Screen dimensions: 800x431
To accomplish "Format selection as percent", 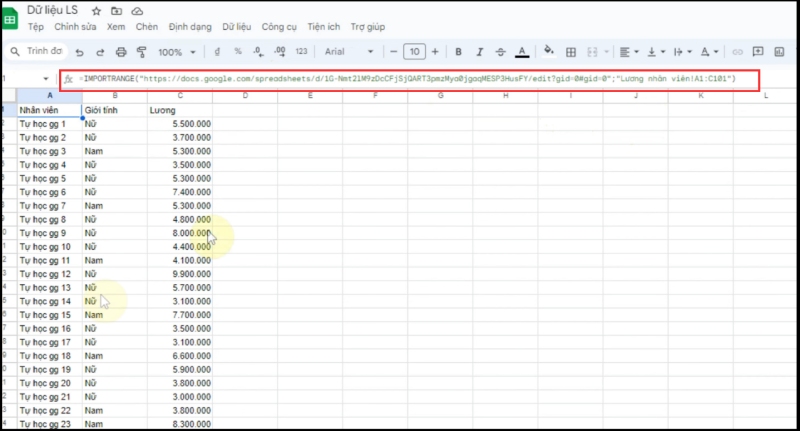I will pyautogui.click(x=238, y=51).
